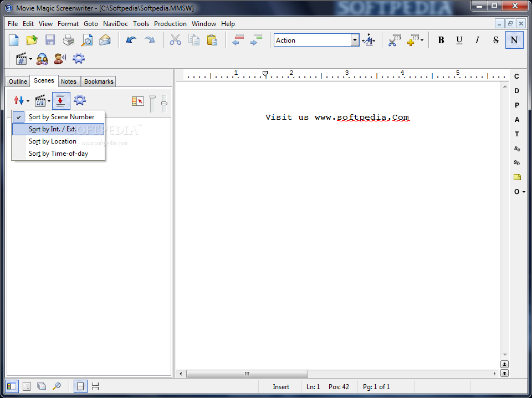This screenshot has height=398, width=532.
Task: Undo the last action
Action: click(x=131, y=40)
